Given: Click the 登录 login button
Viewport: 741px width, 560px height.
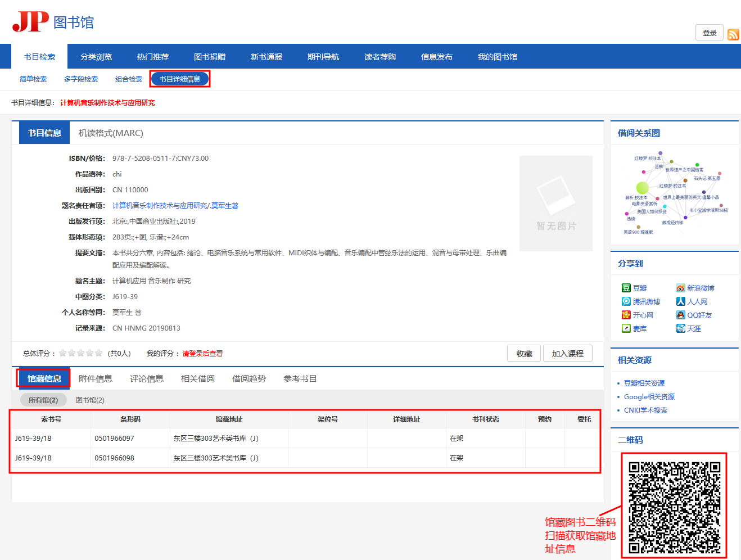Looking at the screenshot, I should click(x=710, y=33).
